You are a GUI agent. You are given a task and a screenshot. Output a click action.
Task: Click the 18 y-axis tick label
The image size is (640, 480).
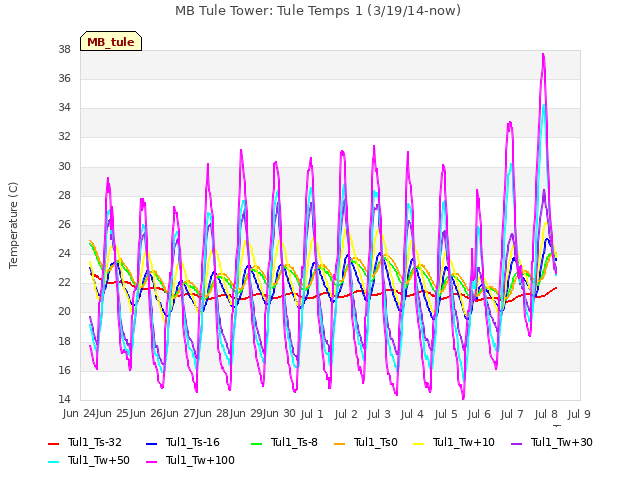pos(64,341)
